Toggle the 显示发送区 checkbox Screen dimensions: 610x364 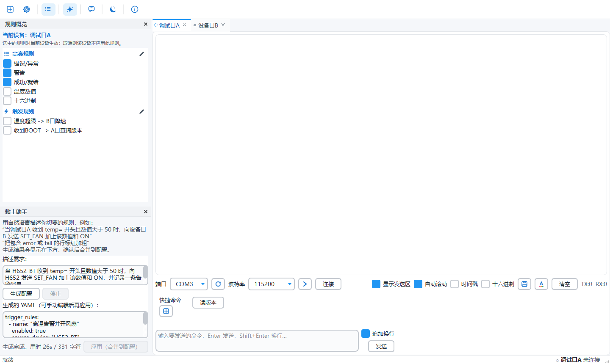click(376, 284)
